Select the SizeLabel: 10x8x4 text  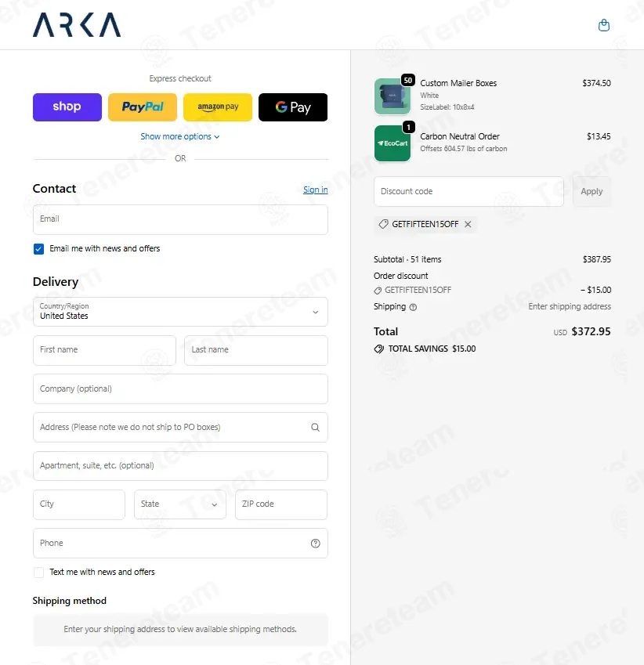(447, 107)
